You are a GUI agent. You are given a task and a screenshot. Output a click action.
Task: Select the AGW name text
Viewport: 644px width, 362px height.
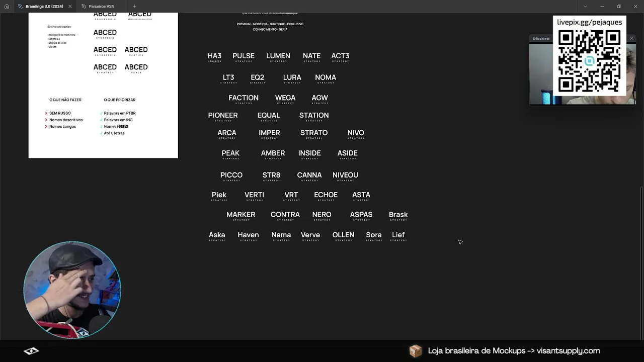coord(319,98)
